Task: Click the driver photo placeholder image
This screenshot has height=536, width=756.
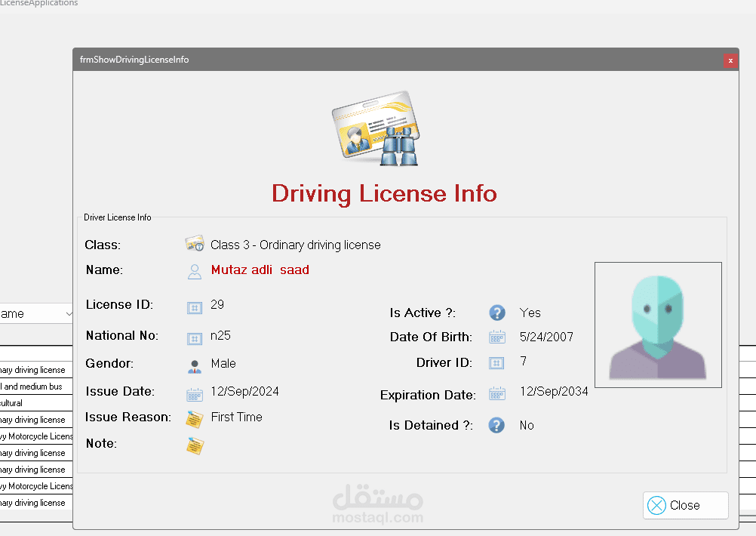Action: tap(658, 325)
